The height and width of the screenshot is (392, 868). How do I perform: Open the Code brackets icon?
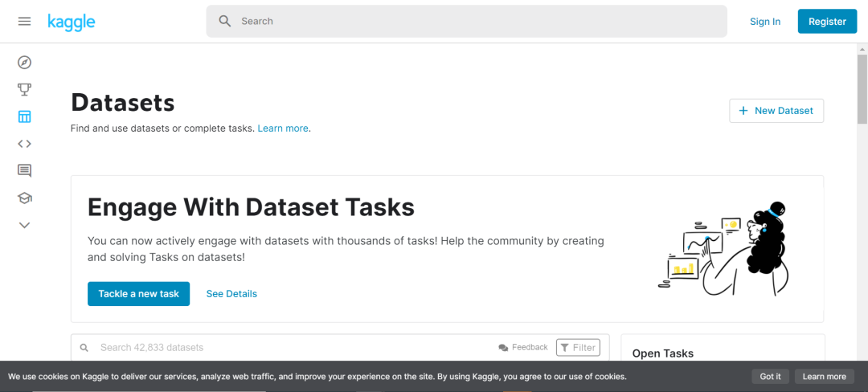coord(24,144)
